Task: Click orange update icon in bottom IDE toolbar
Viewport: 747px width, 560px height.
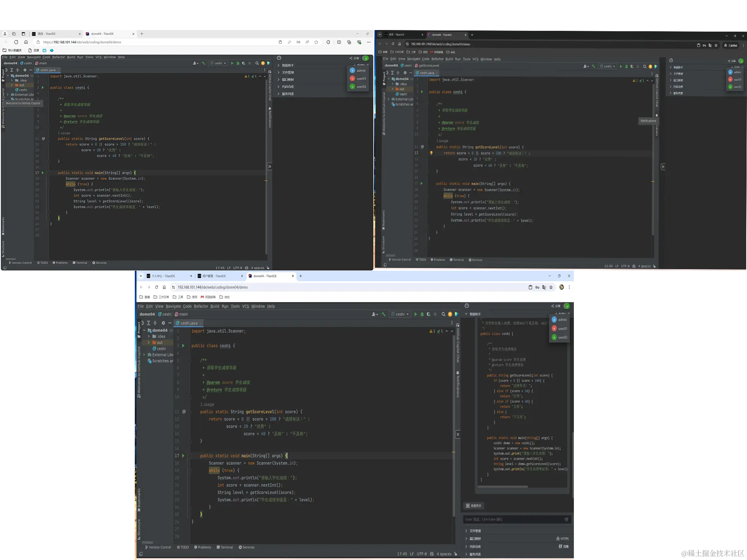Action: click(x=450, y=314)
